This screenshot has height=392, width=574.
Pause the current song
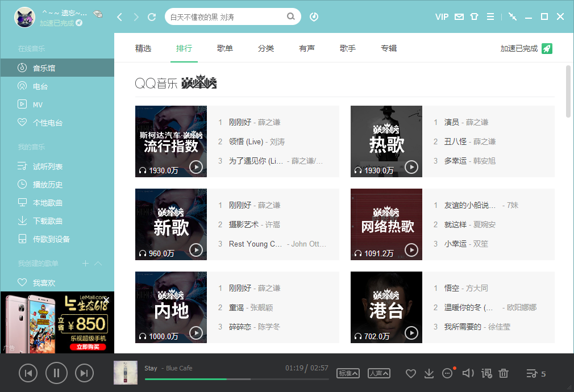[56, 373]
